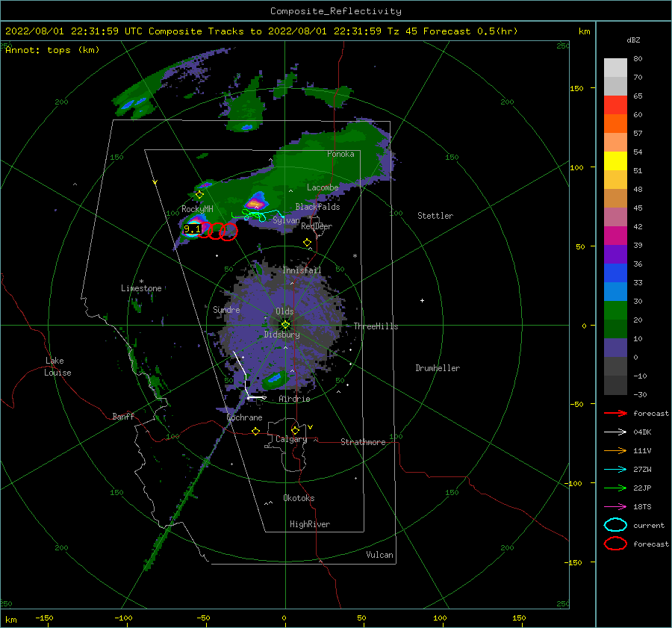This screenshot has width=672, height=628.
Task: Click the RockyMH label
Action: tap(197, 209)
